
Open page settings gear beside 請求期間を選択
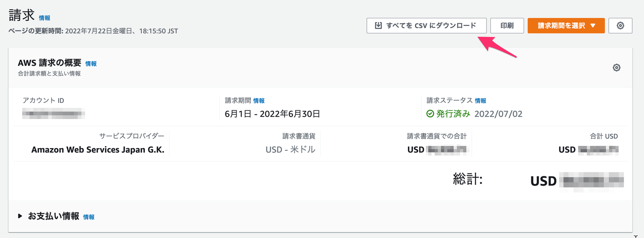[x=620, y=25]
